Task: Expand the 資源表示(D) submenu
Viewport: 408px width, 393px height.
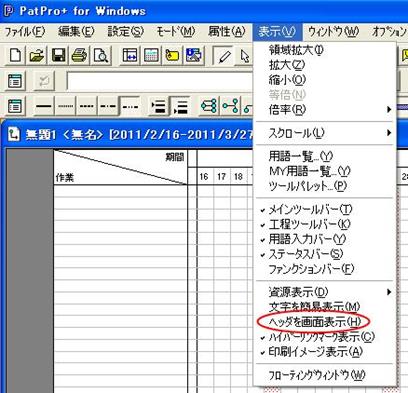Action: coord(325,292)
